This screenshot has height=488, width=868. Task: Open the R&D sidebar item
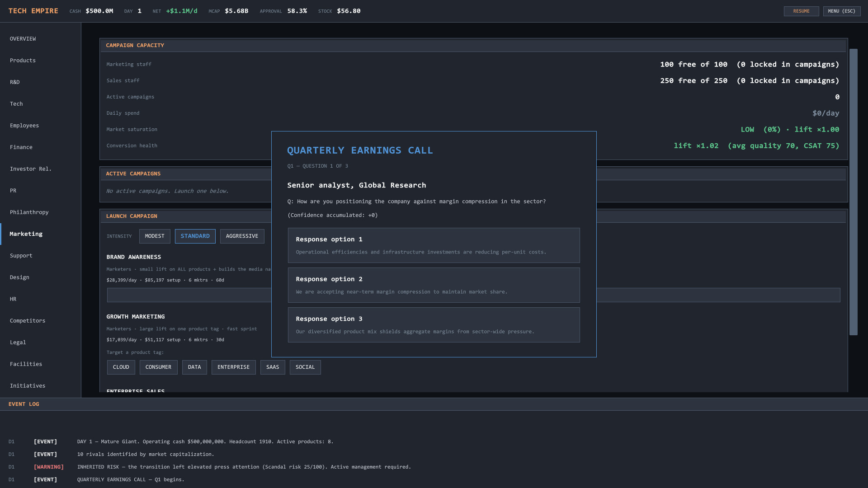coord(41,82)
